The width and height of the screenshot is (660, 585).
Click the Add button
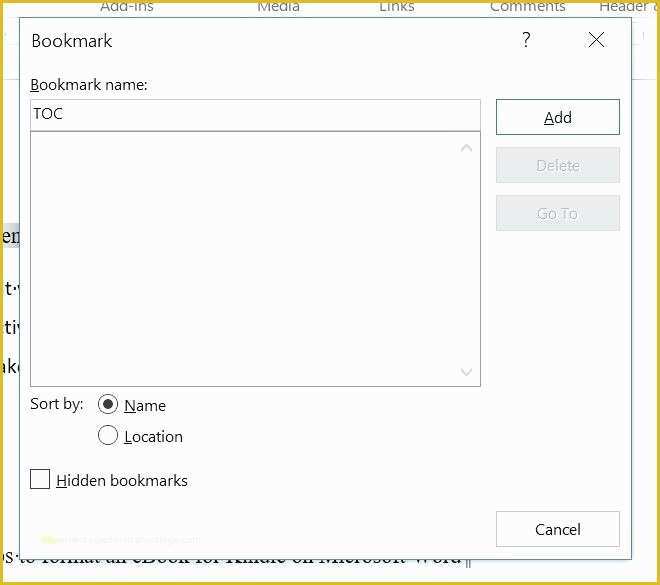(557, 117)
